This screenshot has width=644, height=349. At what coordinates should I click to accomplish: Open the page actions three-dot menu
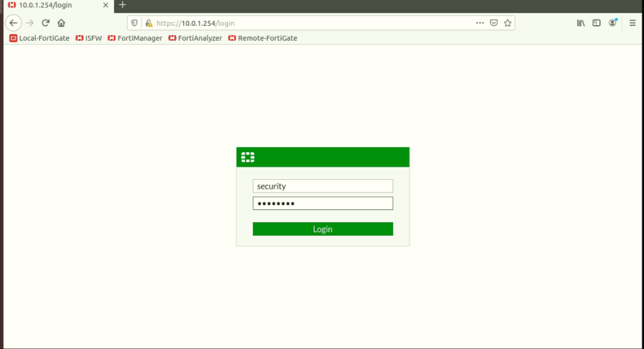480,23
